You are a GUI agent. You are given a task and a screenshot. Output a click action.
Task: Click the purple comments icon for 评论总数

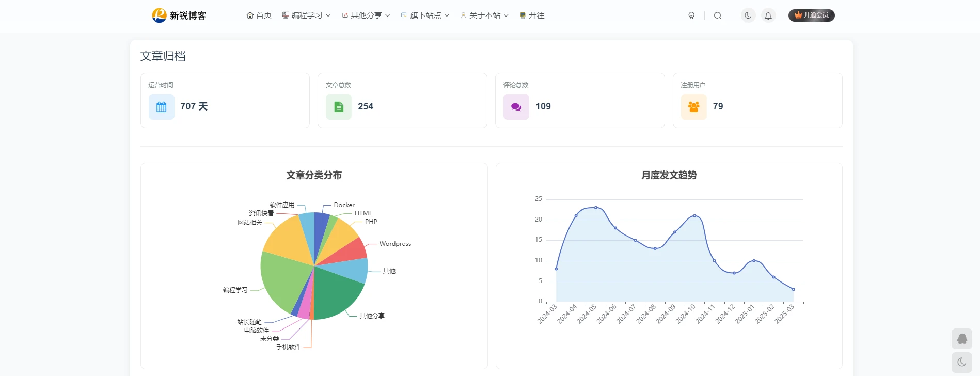516,107
